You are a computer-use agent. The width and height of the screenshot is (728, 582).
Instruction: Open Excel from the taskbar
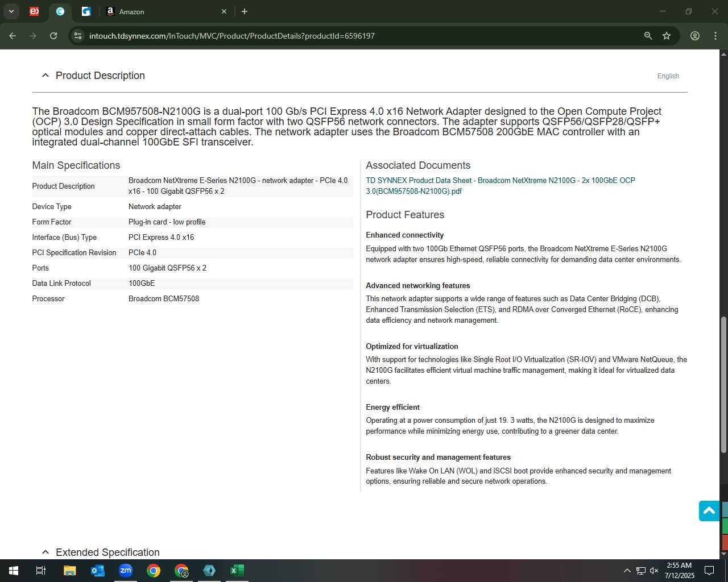point(237,571)
